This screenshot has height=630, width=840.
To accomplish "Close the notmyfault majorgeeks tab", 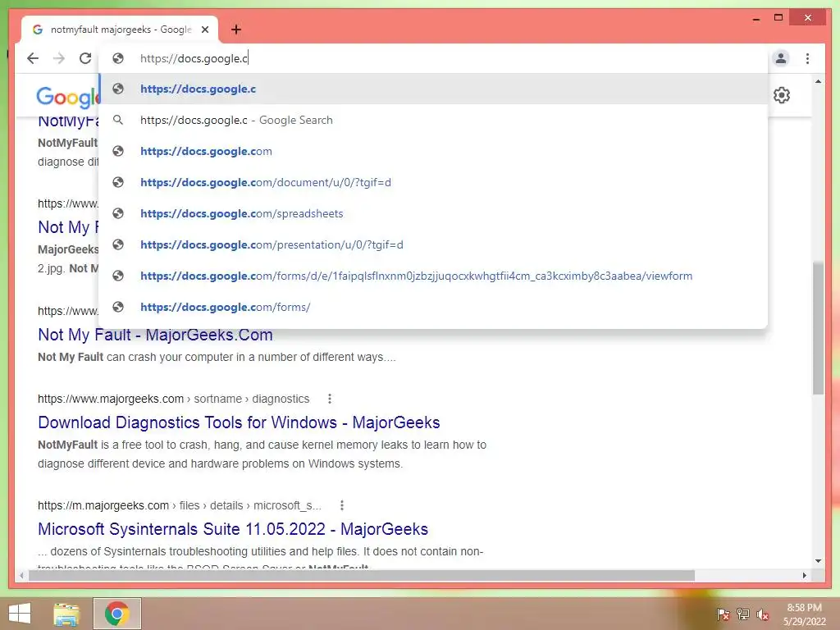I will click(x=205, y=30).
